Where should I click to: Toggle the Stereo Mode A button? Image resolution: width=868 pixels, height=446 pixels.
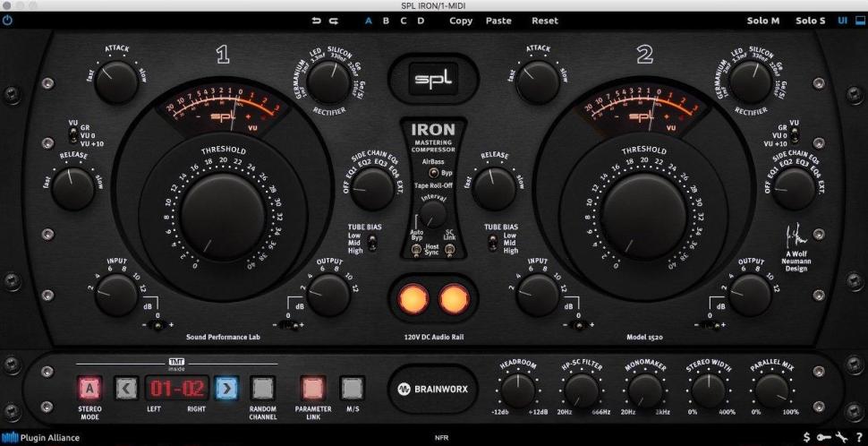point(89,389)
